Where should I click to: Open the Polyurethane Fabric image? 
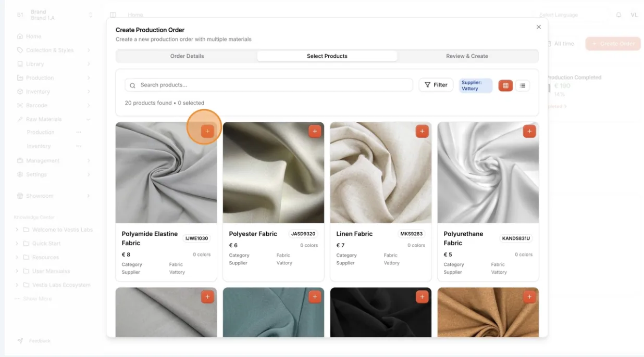pos(488,173)
